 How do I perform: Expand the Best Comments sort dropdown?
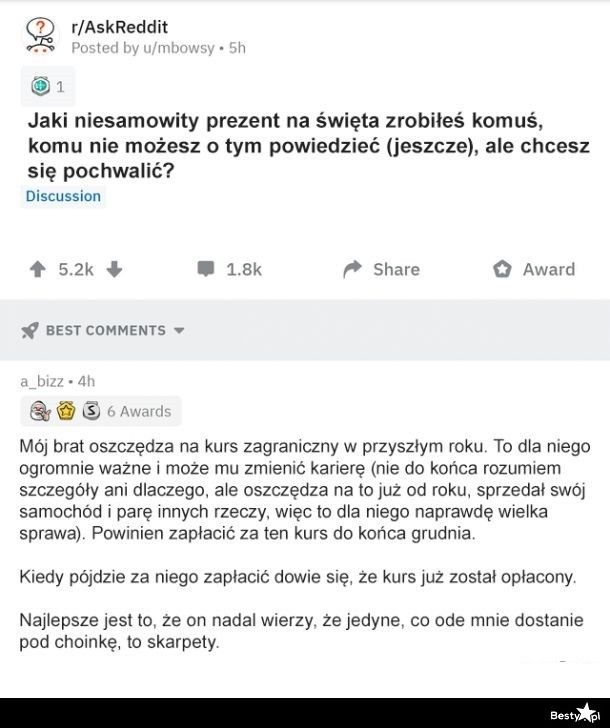pos(180,330)
